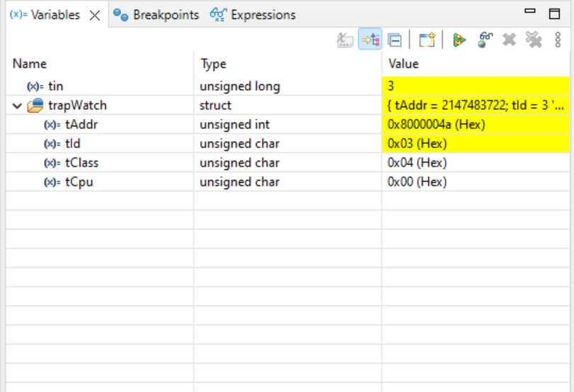Open the three-dot View Menu
This screenshot has height=392, width=574.
tap(558, 40)
